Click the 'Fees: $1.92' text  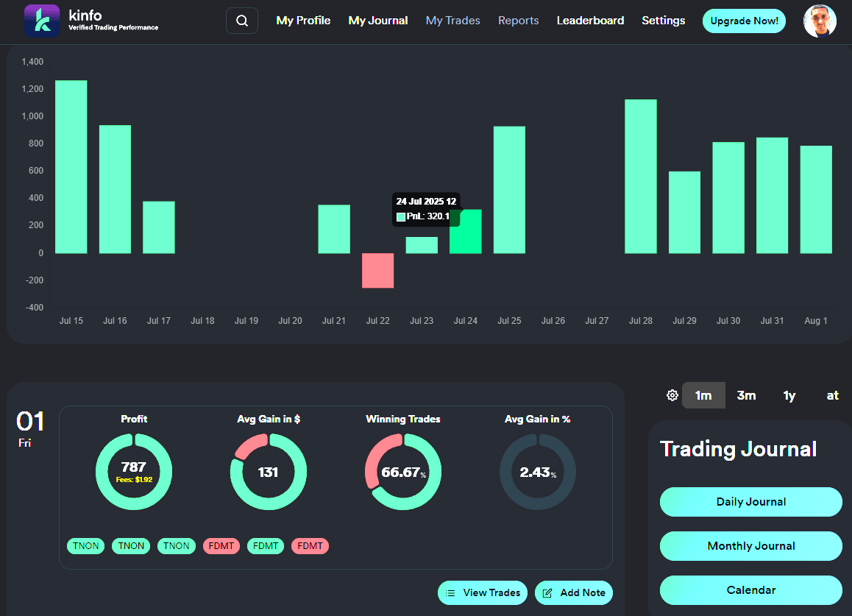click(x=134, y=480)
